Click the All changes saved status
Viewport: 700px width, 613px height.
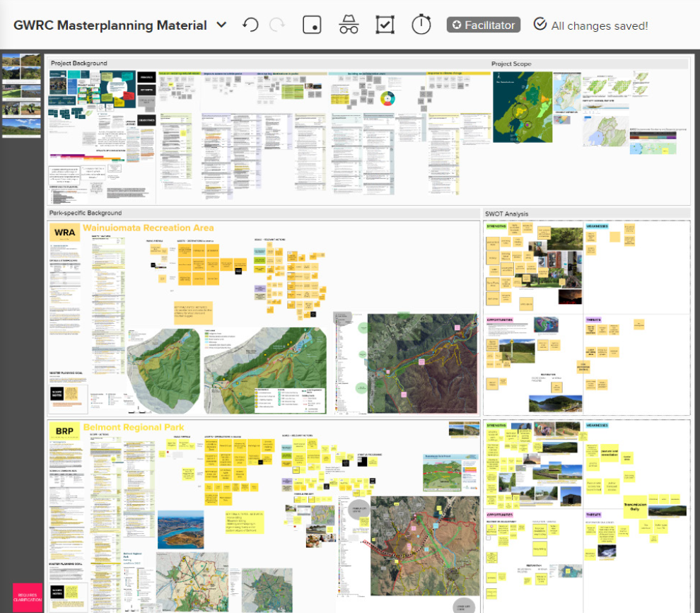pyautogui.click(x=590, y=25)
